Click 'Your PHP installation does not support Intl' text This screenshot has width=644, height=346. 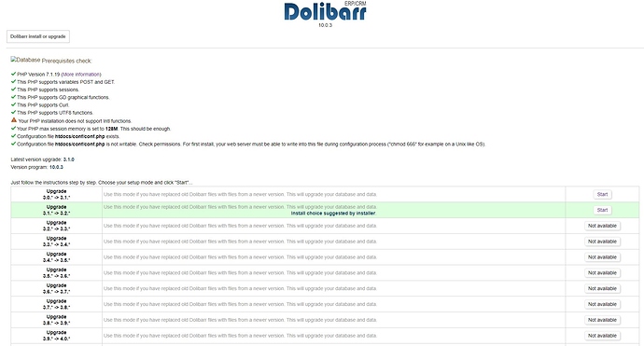[x=75, y=121]
